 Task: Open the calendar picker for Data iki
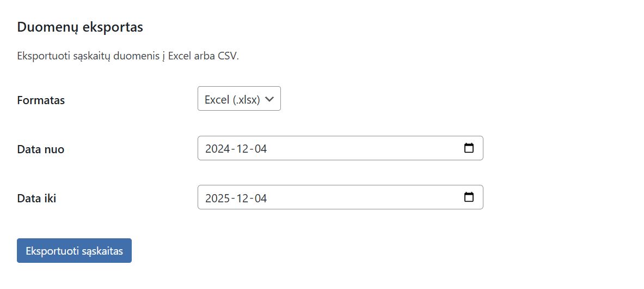click(469, 197)
